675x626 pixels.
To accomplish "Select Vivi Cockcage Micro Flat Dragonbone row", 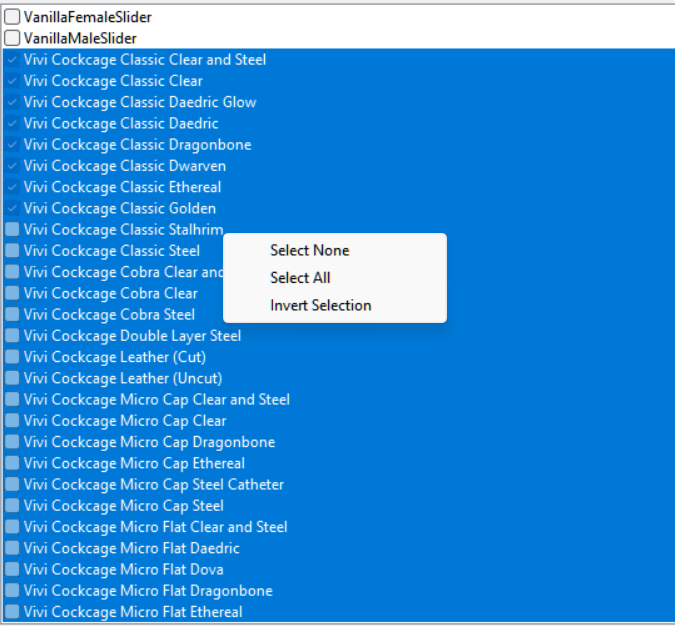I will (x=148, y=591).
